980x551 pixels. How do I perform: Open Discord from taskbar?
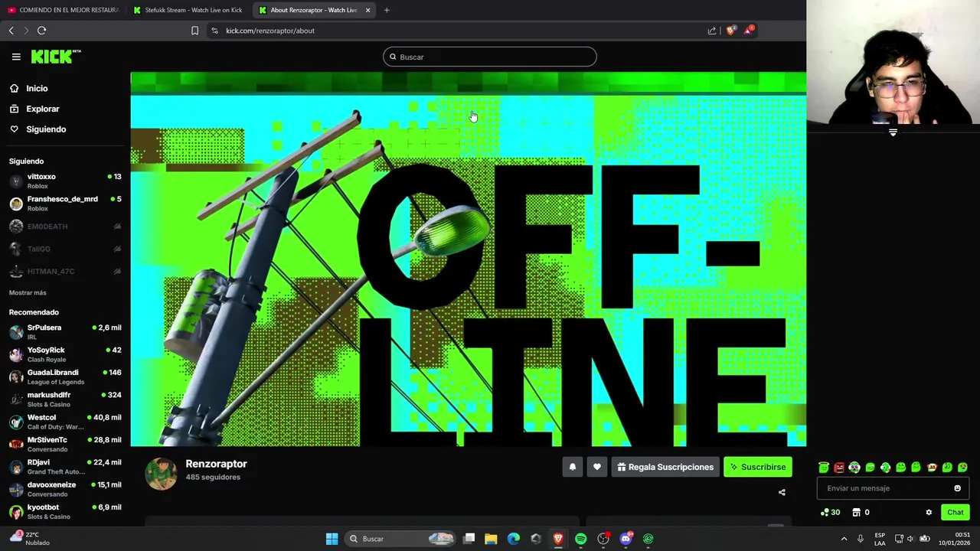(x=626, y=539)
